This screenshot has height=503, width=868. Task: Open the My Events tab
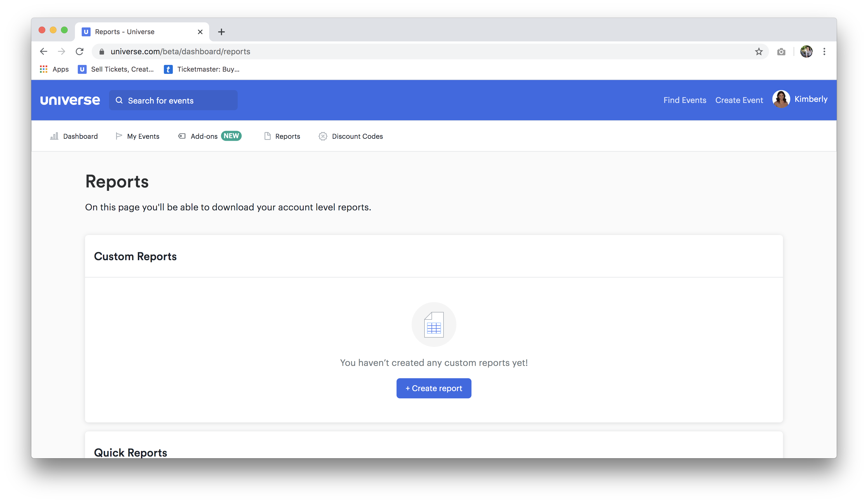137,136
